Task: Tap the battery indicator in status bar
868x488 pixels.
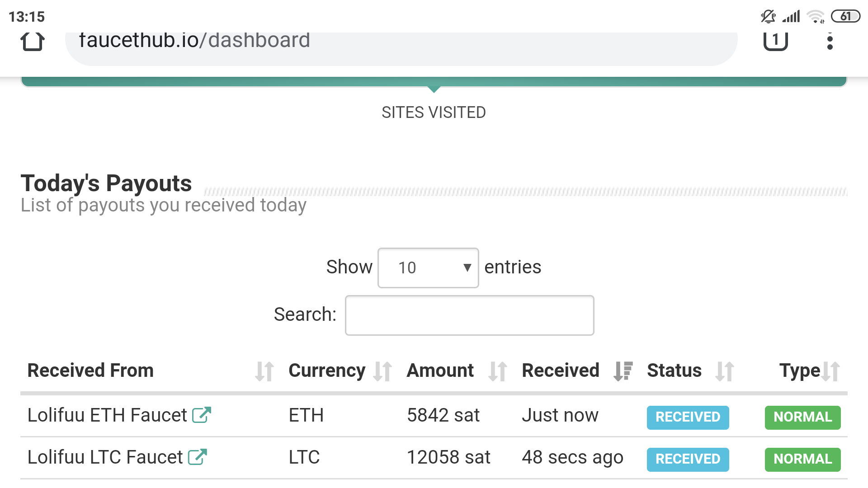Action: click(x=845, y=17)
